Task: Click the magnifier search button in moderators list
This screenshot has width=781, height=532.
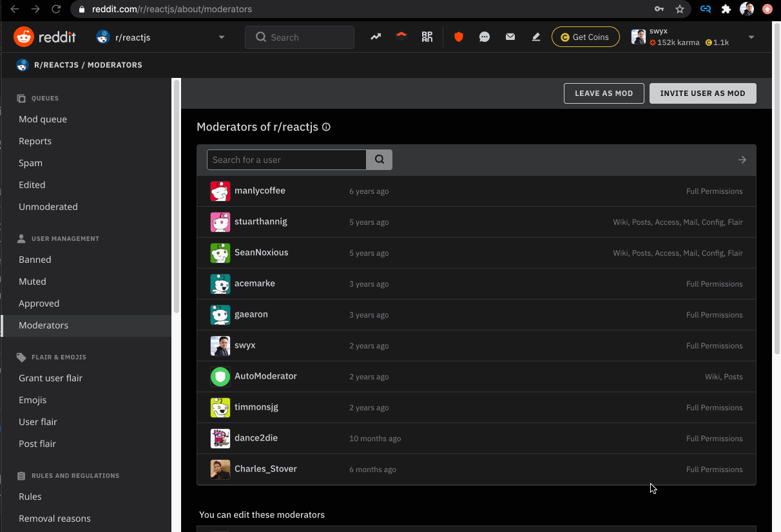Action: point(380,160)
